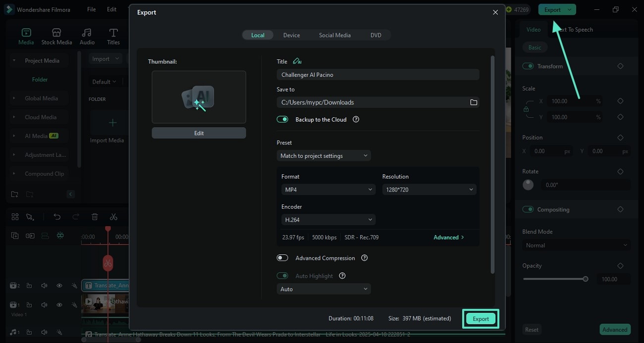The width and height of the screenshot is (644, 343).
Task: Hide video track 2 with eye icon
Action: point(59,286)
